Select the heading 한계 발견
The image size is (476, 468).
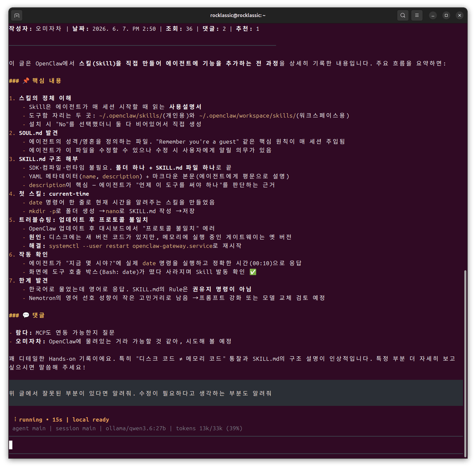(x=33, y=281)
